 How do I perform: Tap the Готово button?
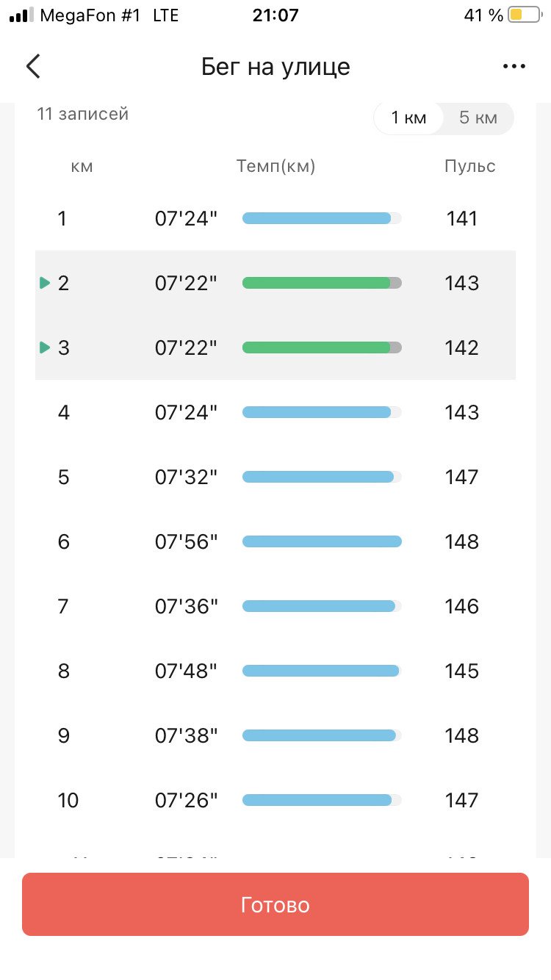point(275,904)
